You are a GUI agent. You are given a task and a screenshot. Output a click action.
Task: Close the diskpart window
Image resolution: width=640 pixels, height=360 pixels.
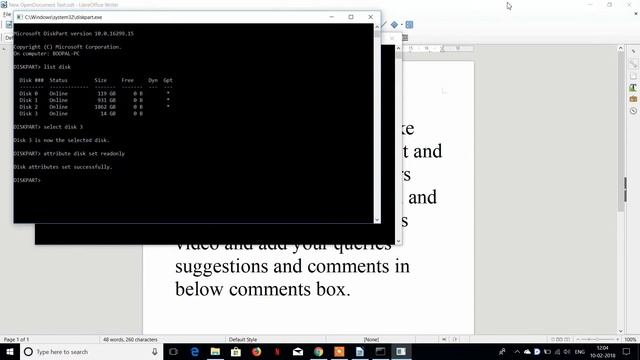pos(371,17)
